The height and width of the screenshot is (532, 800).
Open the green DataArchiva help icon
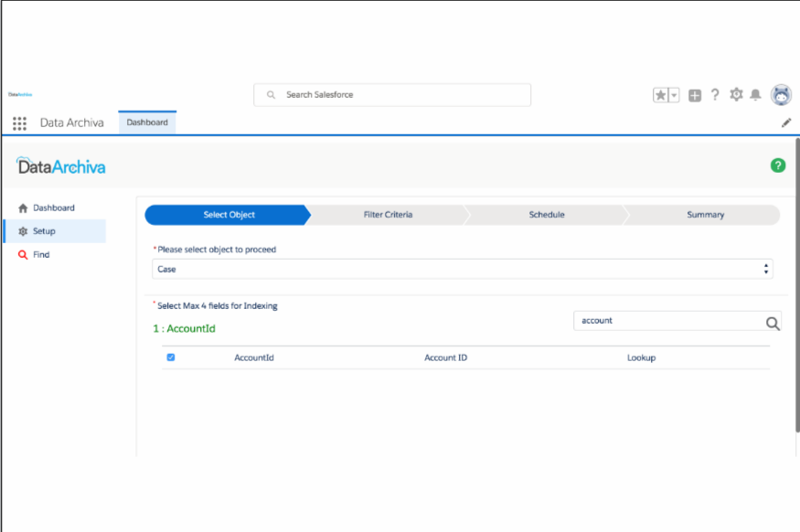coord(777,165)
